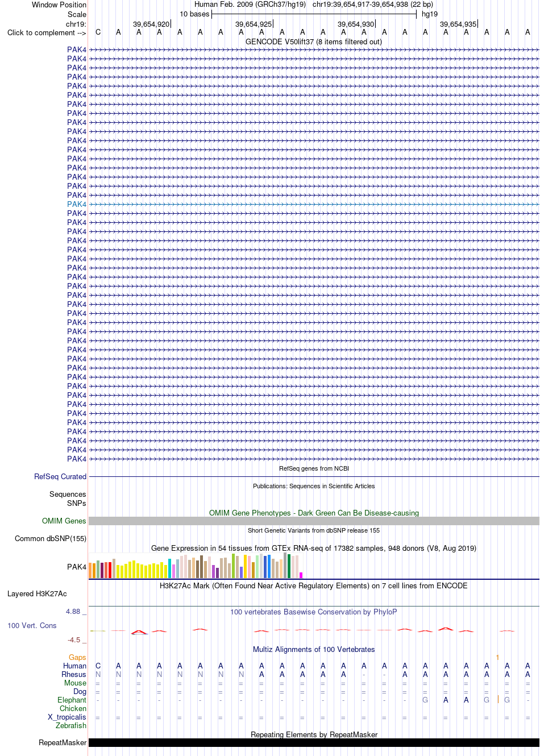
Task: Click the orange 1 in the Gaps row
Action: (x=497, y=657)
